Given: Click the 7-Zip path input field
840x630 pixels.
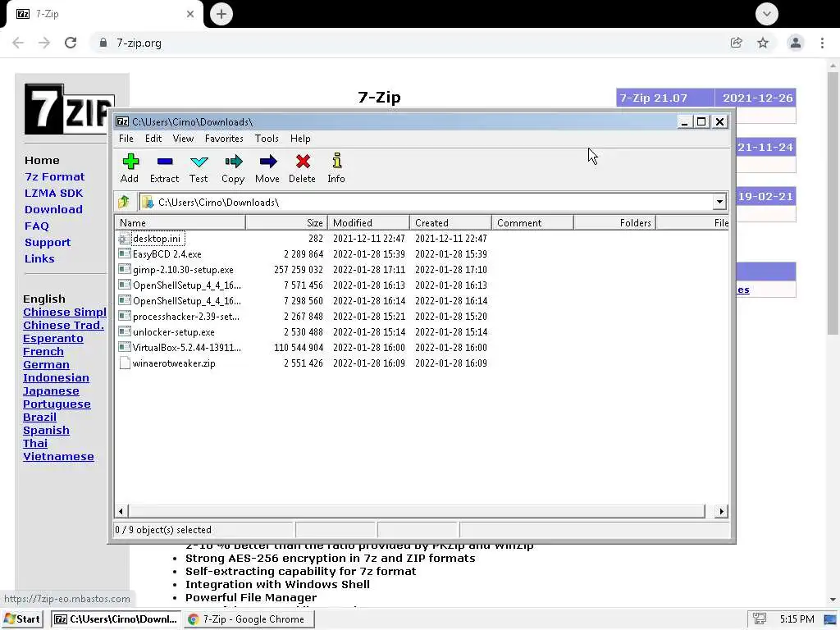Looking at the screenshot, I should coord(427,202).
